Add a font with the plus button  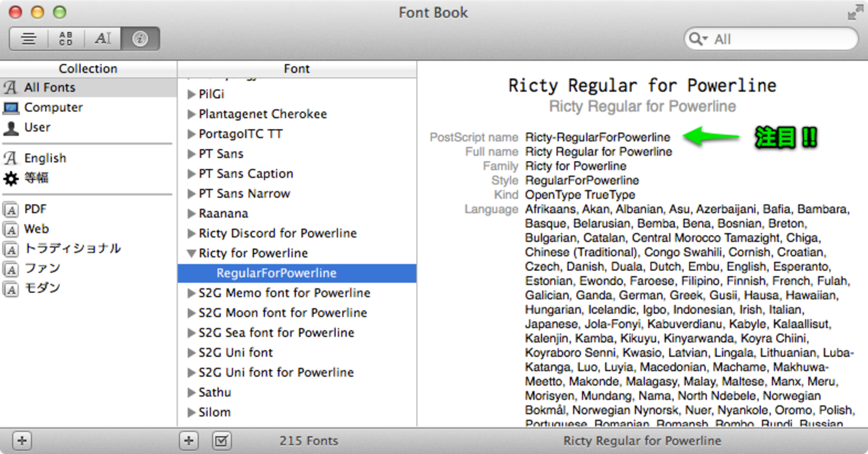[x=190, y=441]
